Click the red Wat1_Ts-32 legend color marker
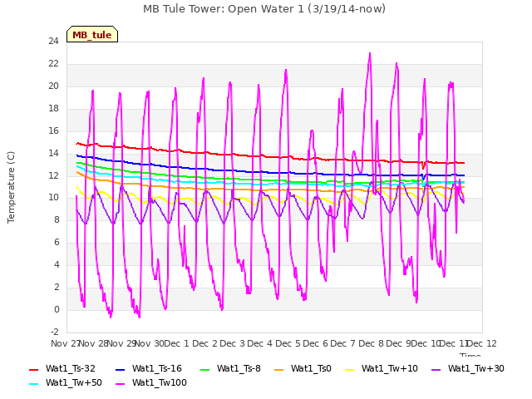The height and width of the screenshot is (399, 532). click(x=34, y=369)
